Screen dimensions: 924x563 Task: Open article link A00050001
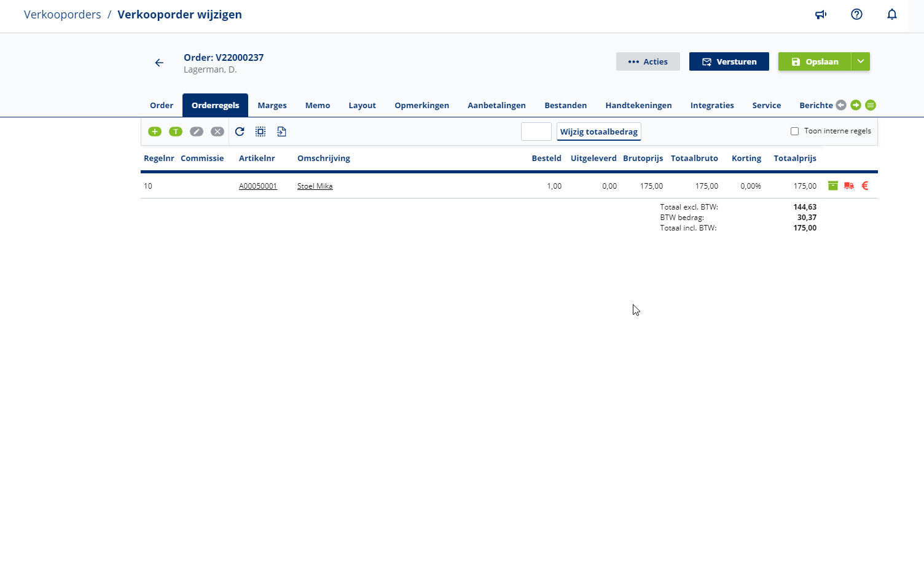pos(258,186)
